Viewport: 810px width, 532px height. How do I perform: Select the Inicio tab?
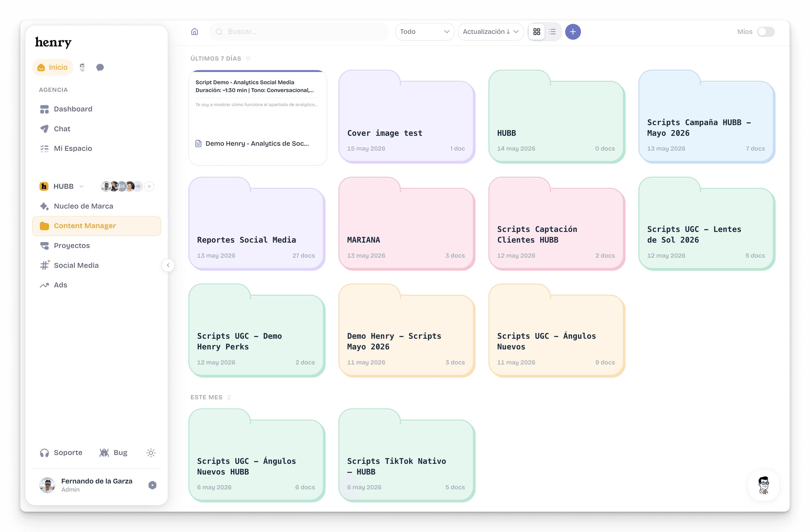(53, 67)
